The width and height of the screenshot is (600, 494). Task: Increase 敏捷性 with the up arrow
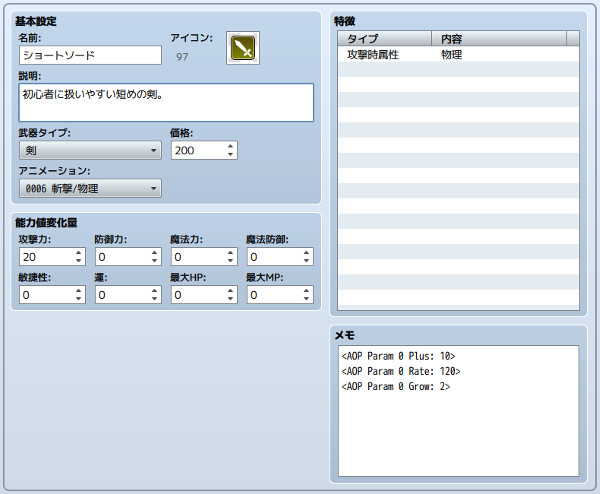(78, 290)
